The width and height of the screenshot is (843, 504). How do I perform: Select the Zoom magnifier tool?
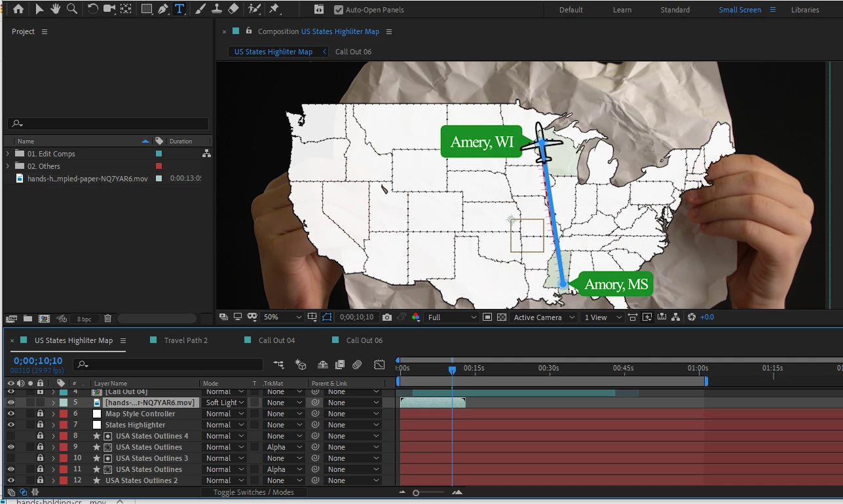(x=72, y=9)
